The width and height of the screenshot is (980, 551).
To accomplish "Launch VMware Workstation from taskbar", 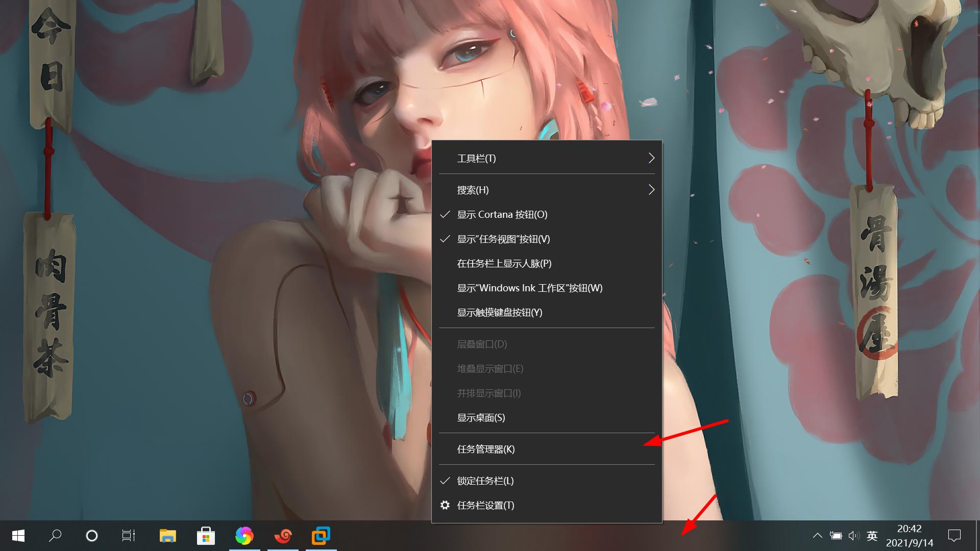I will (321, 536).
